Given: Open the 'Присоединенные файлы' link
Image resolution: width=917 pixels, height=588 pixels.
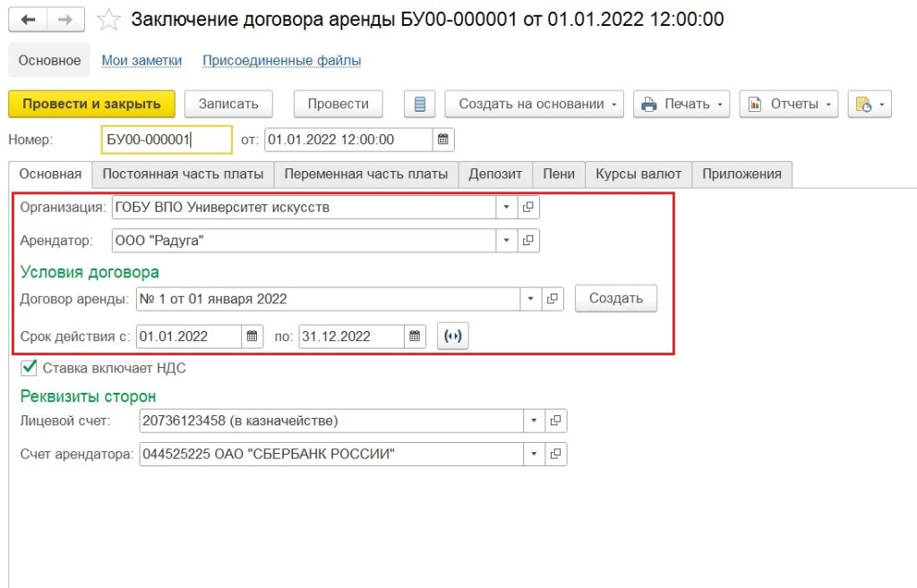Looking at the screenshot, I should tap(281, 61).
